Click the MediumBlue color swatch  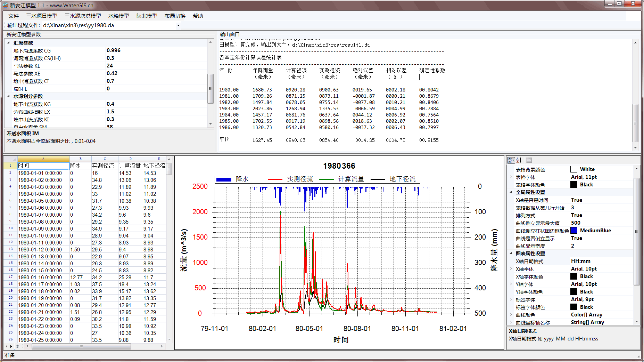coord(574,231)
